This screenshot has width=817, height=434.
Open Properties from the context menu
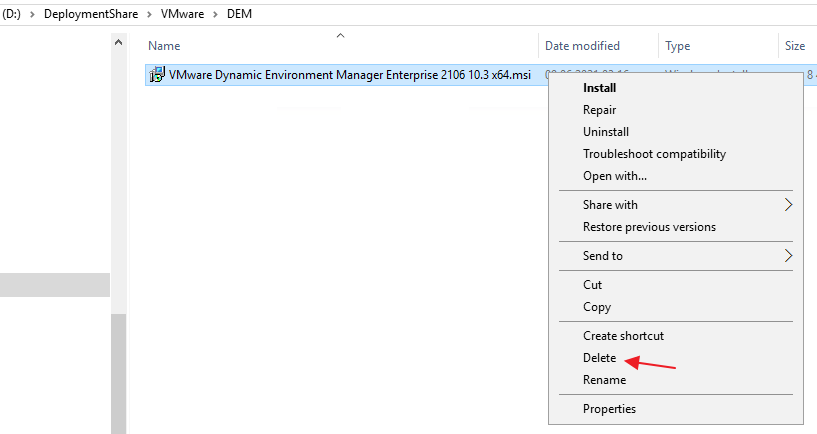609,409
